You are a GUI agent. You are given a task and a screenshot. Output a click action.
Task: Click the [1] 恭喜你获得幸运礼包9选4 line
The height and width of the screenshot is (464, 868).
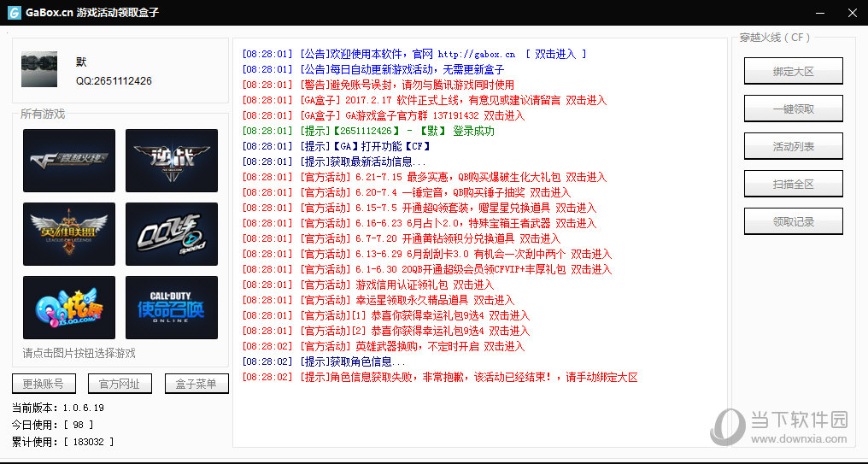coord(386,315)
